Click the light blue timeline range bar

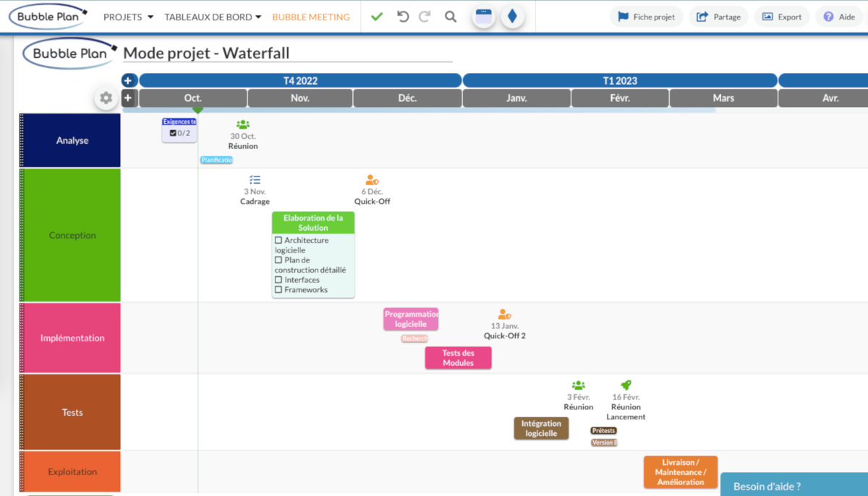[420, 110]
